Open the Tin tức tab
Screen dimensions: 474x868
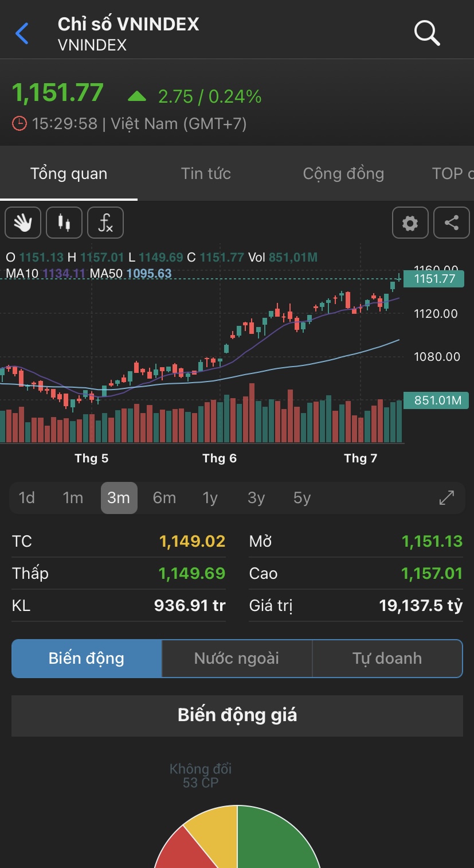[x=206, y=174]
